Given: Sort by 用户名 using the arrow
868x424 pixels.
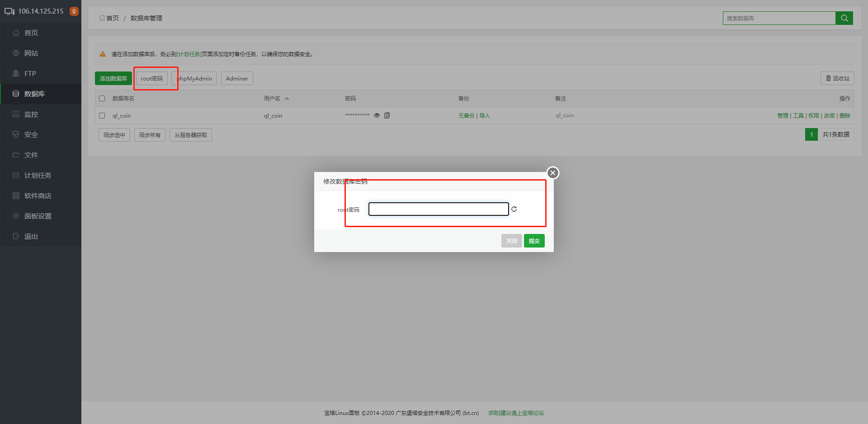Looking at the screenshot, I should pos(287,98).
